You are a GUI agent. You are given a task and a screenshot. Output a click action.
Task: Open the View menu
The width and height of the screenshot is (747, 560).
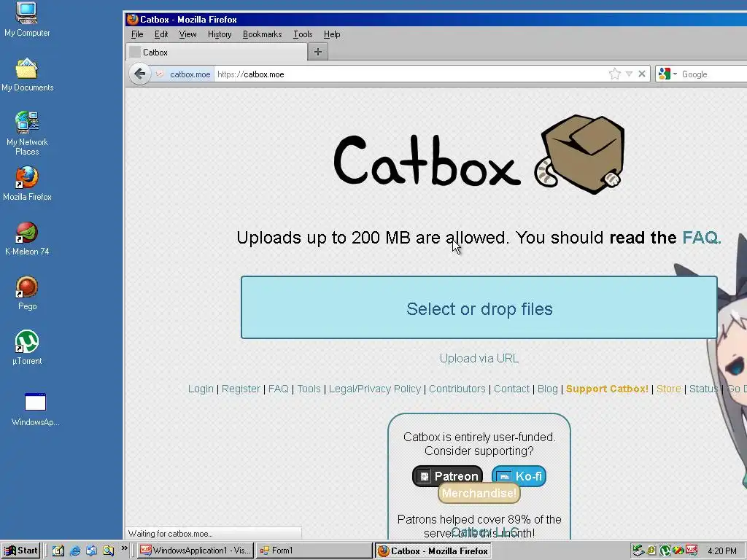pyautogui.click(x=187, y=34)
